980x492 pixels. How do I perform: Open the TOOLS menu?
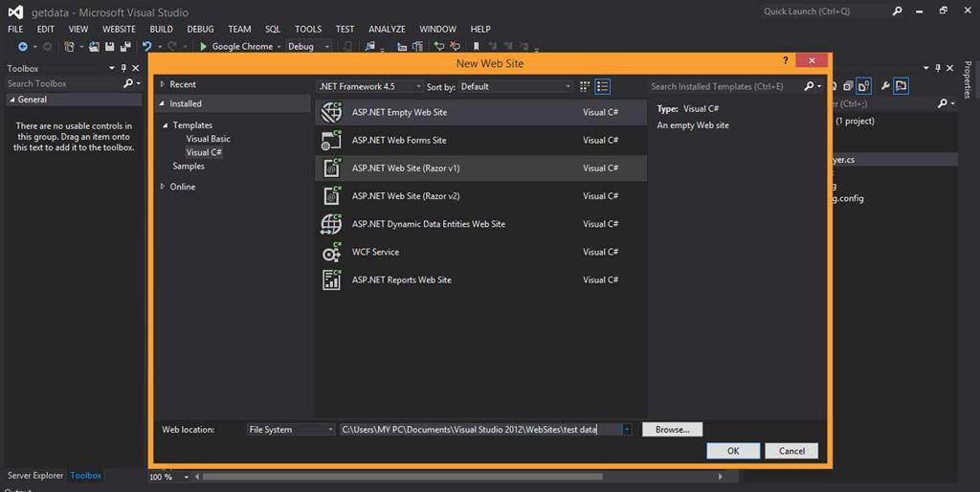pyautogui.click(x=308, y=29)
